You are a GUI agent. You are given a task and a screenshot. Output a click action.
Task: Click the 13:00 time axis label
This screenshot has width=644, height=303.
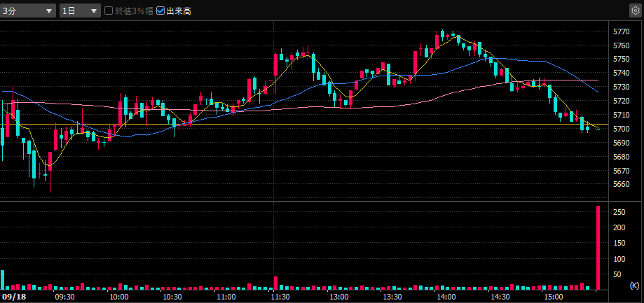coord(338,297)
